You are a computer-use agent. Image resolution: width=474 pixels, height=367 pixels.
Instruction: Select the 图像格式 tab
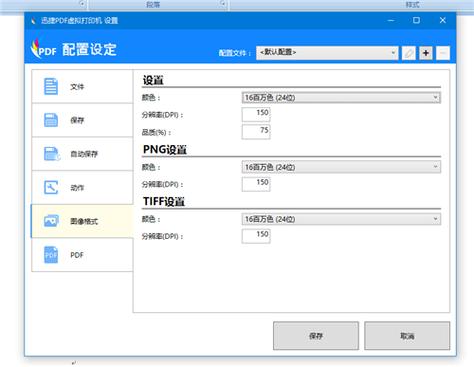[x=82, y=221]
